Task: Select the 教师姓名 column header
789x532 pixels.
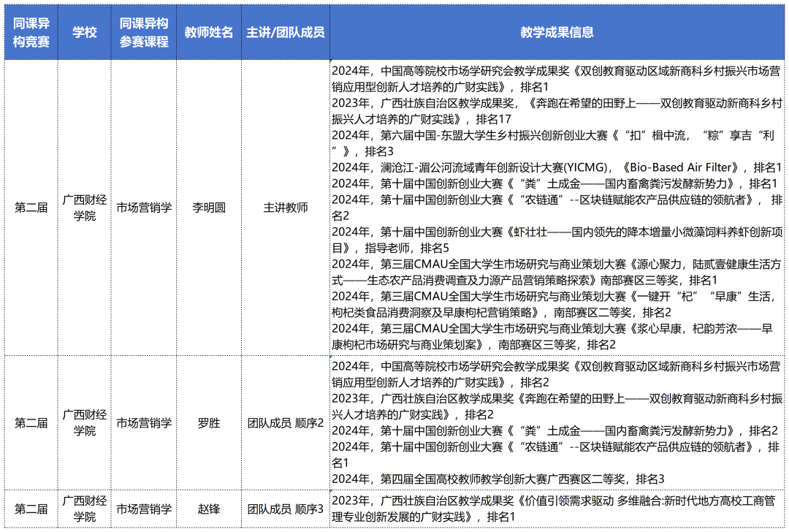Action: tap(209, 32)
